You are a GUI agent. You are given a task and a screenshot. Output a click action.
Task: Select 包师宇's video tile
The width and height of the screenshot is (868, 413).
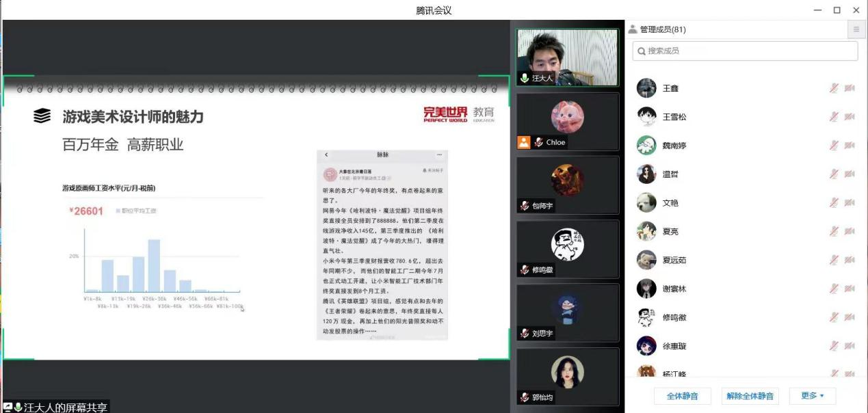pyautogui.click(x=567, y=185)
